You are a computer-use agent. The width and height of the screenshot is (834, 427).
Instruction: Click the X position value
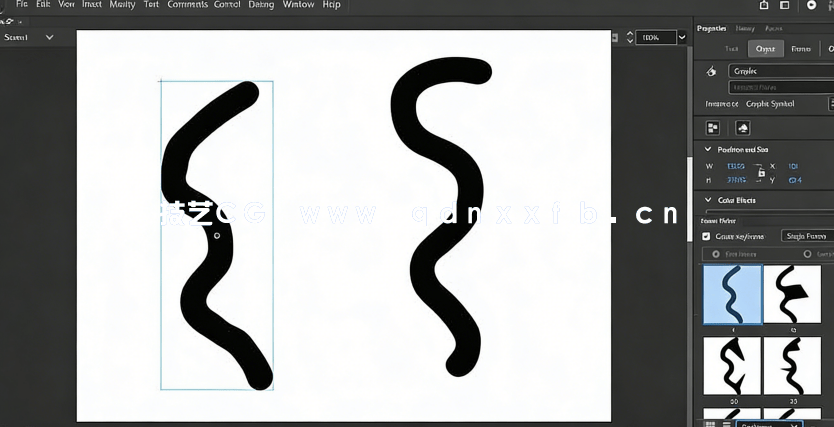pyautogui.click(x=793, y=166)
